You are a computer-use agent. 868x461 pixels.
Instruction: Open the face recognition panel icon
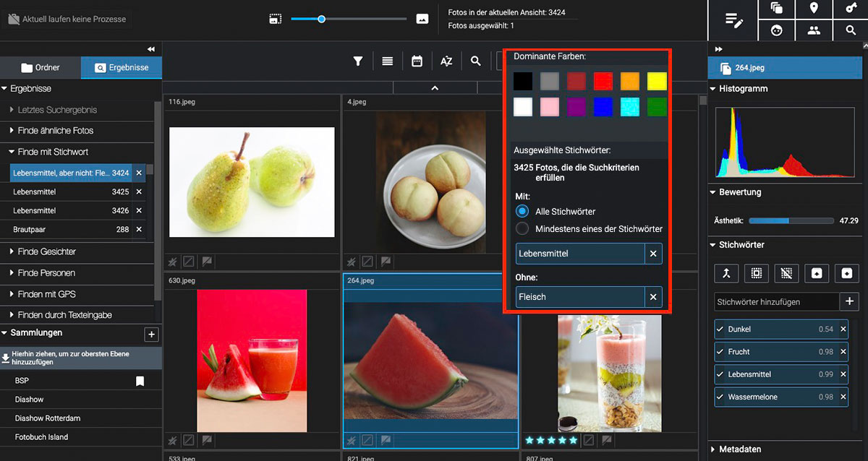776,30
